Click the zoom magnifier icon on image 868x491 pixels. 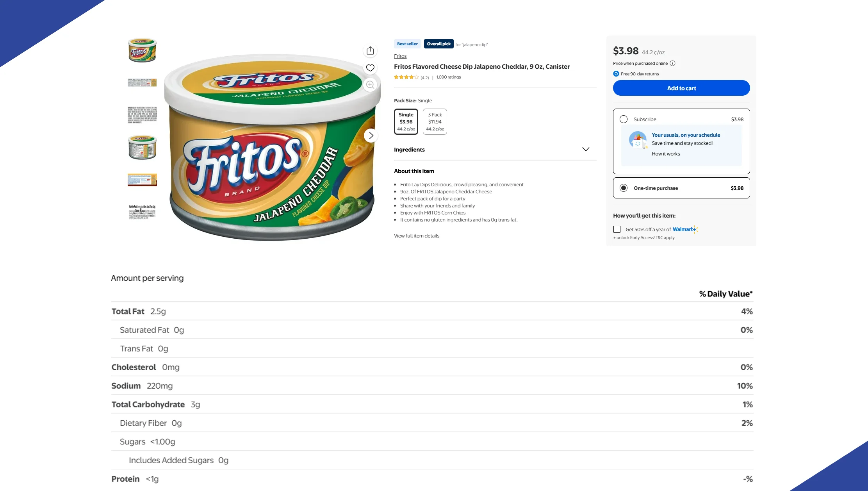(370, 85)
